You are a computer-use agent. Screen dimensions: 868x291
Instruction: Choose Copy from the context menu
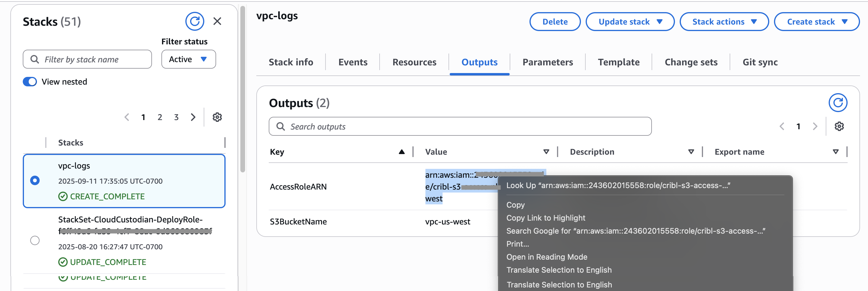tap(516, 205)
